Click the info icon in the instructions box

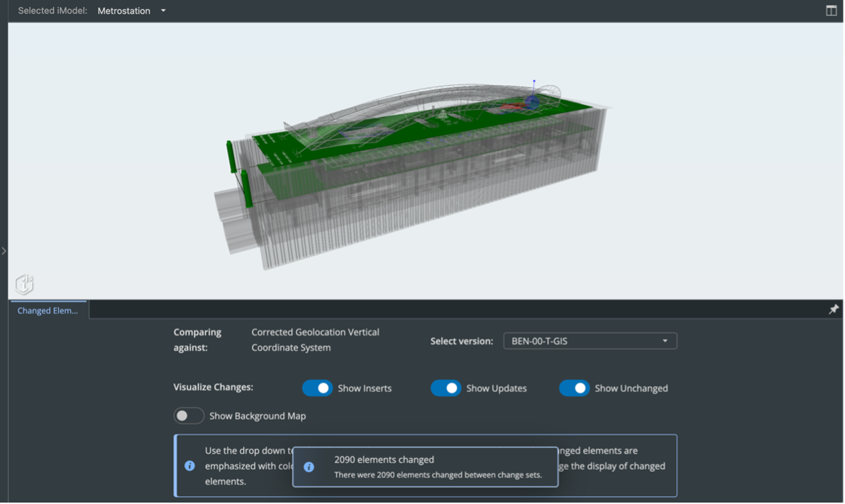[x=189, y=466]
